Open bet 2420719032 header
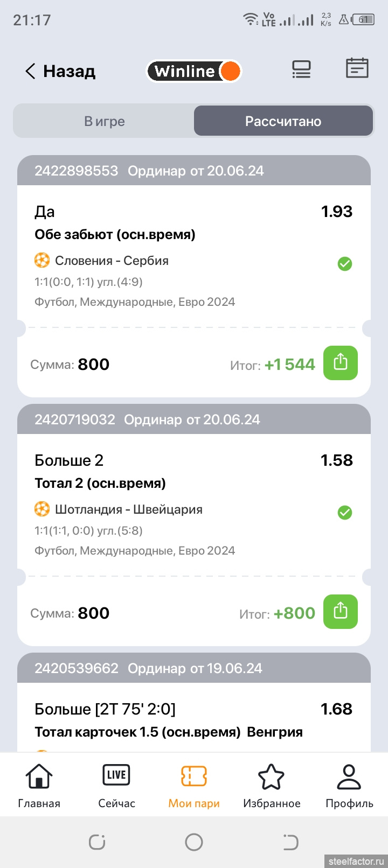 (147, 420)
